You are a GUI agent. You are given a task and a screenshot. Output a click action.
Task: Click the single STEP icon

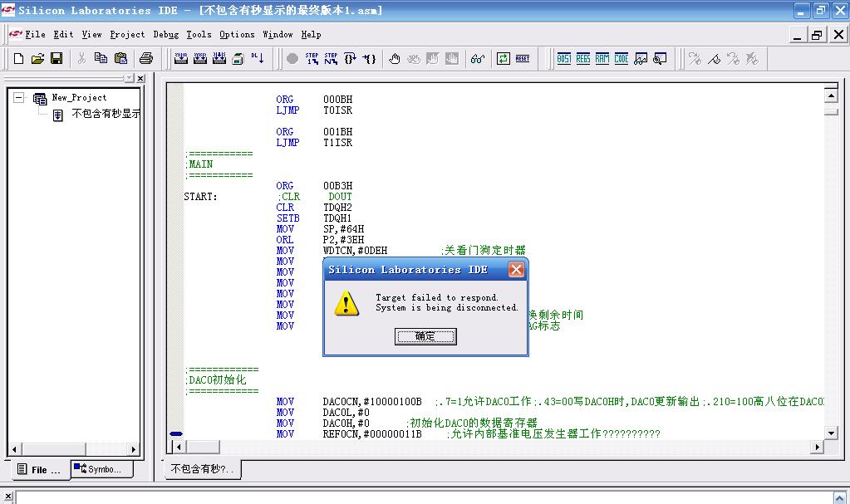click(312, 58)
